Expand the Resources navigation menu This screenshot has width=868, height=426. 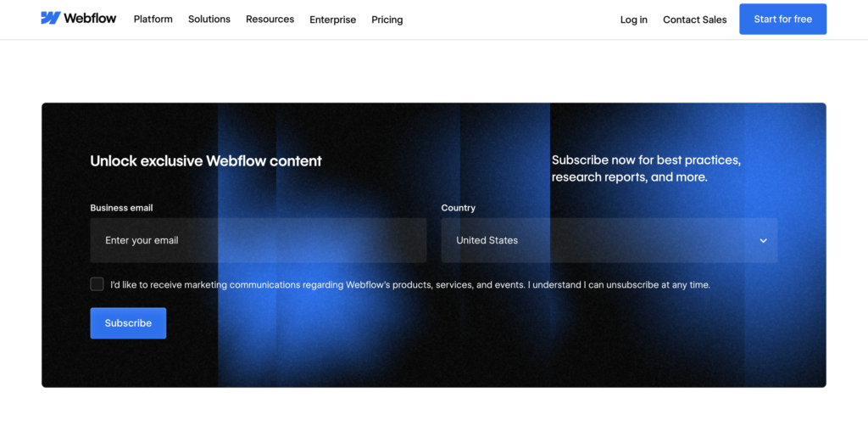coord(270,19)
